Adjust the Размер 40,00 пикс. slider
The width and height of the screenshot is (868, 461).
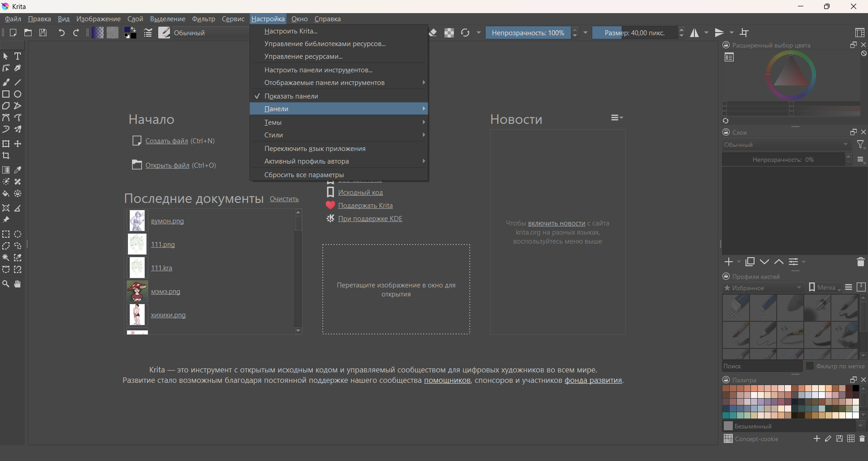(x=635, y=33)
